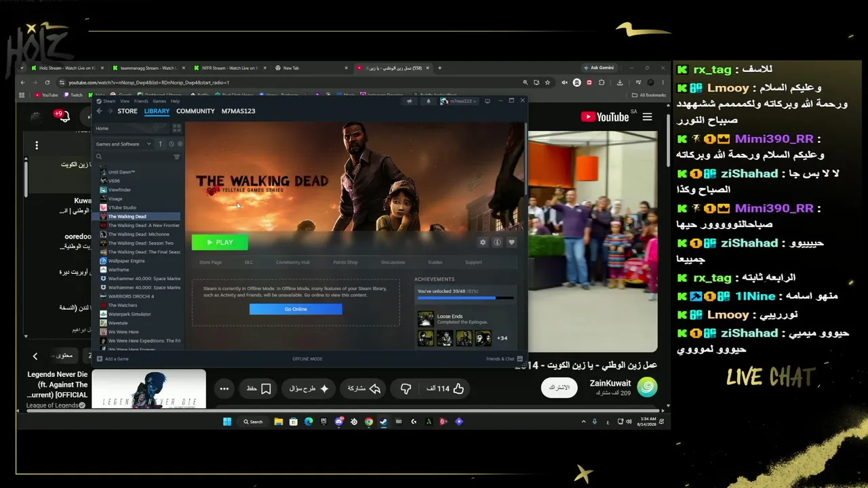This screenshot has height=488, width=868.
Task: Click Go Online button in Steam
Action: (296, 309)
